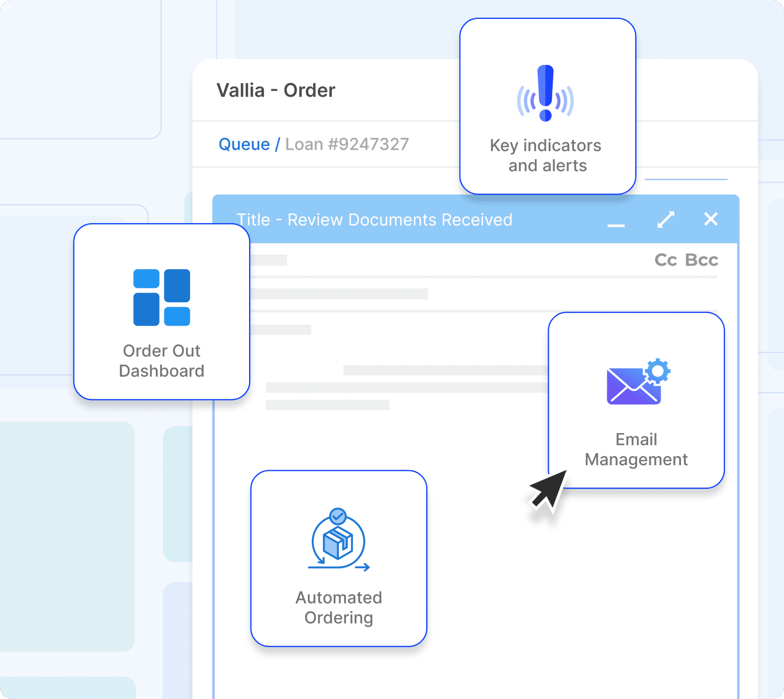Minimize the Review Documents Received window
Viewport: 784px width, 699px height.
(616, 224)
